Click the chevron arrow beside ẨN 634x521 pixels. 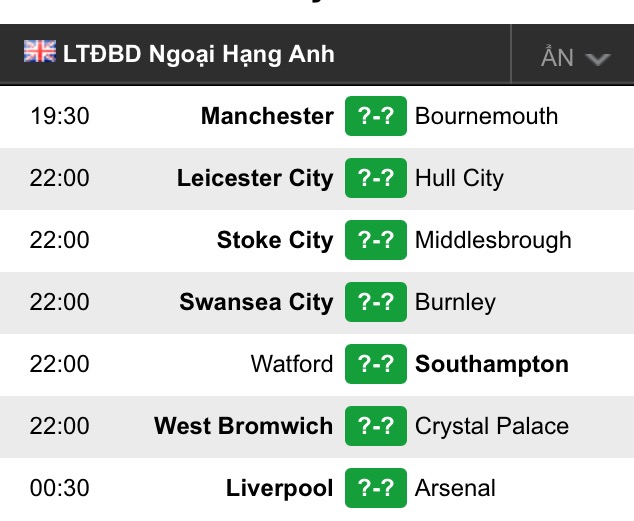coord(598,59)
